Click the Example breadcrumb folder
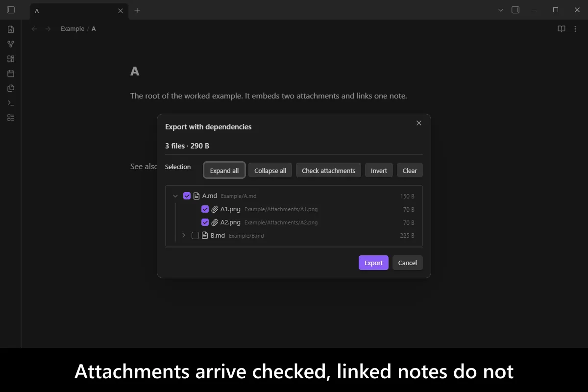Viewport: 588px width, 392px height. 73,29
